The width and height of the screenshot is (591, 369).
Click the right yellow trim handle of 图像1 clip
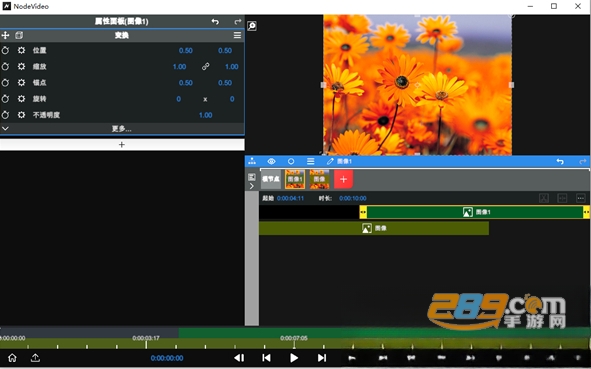point(586,212)
